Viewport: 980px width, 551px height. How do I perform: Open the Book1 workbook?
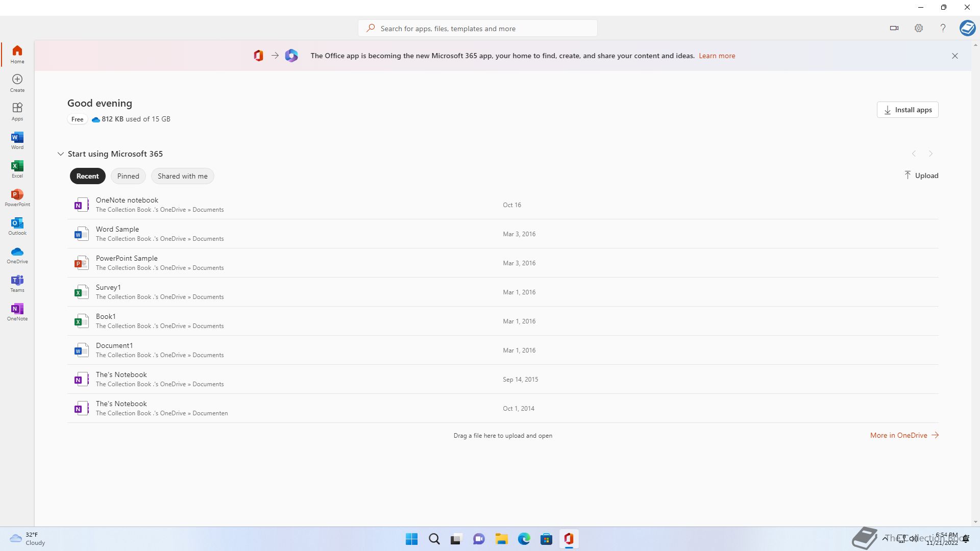(x=106, y=316)
